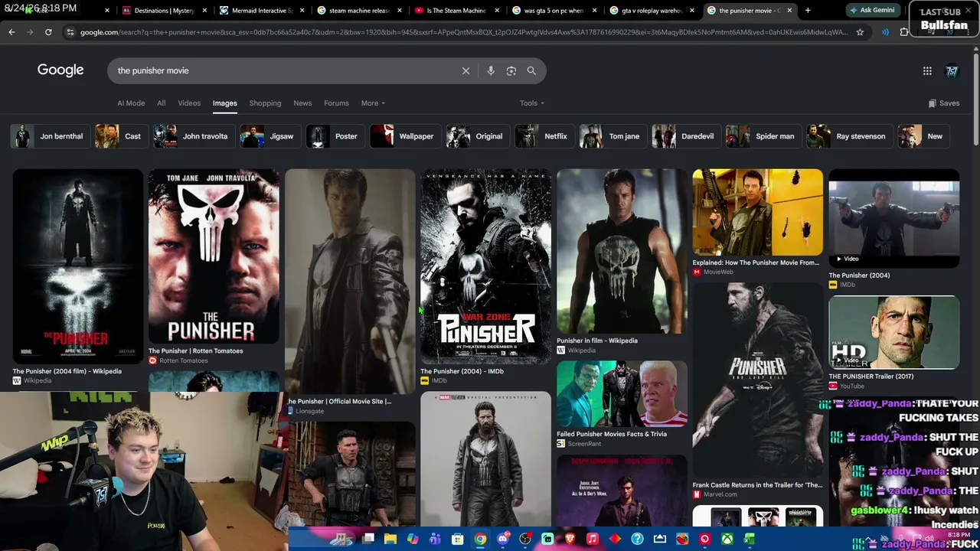This screenshot has height=551, width=980.
Task: Open File Explorer from the taskbar
Action: [390, 539]
